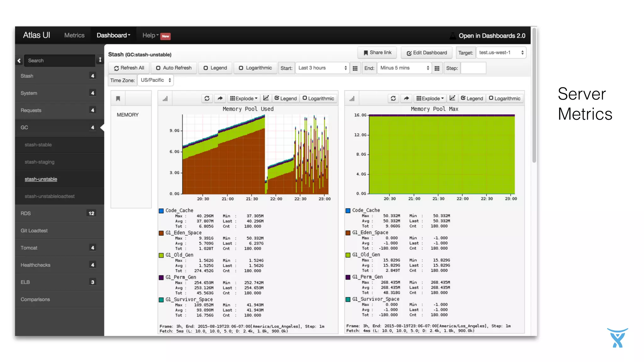Open the Stash sidebar section

click(59, 76)
